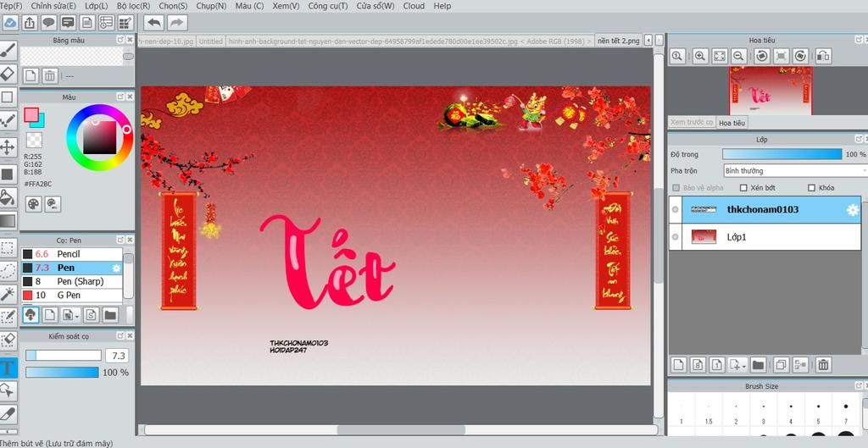Duplicate layer icon in layer panel
The image size is (868, 448).
pyautogui.click(x=781, y=365)
